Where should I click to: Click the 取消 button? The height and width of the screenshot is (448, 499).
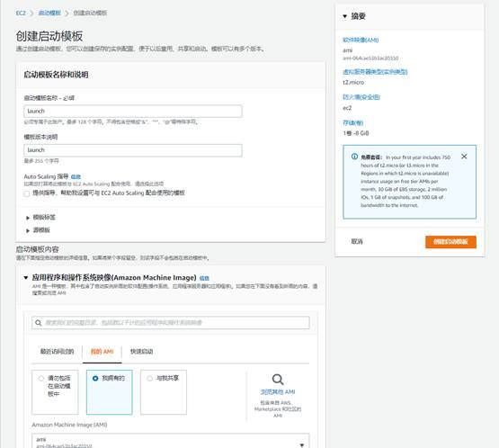point(357,242)
